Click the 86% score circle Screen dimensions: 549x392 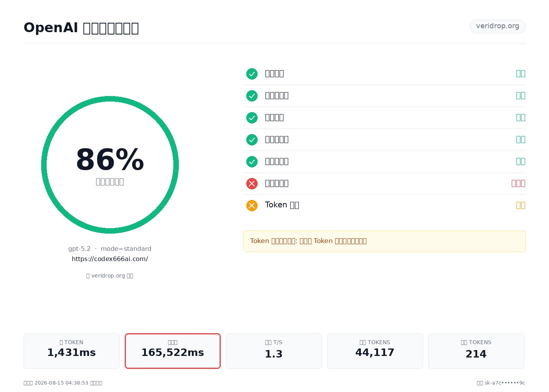pos(110,165)
